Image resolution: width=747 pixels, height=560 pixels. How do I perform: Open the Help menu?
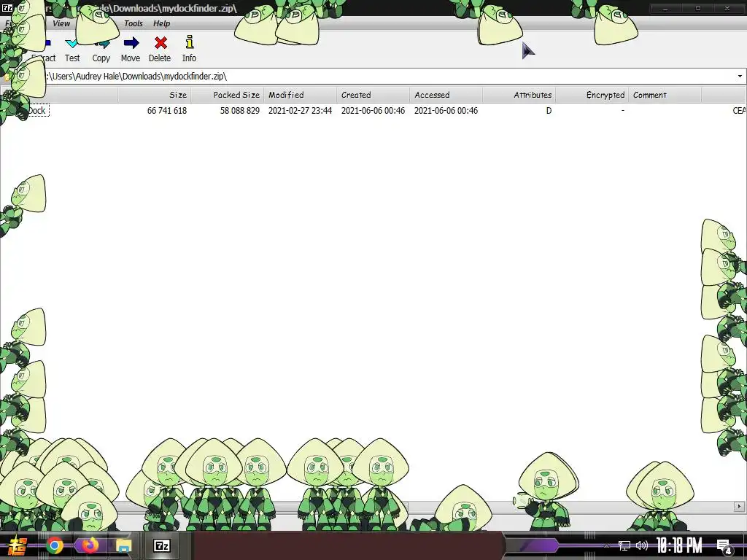click(161, 23)
